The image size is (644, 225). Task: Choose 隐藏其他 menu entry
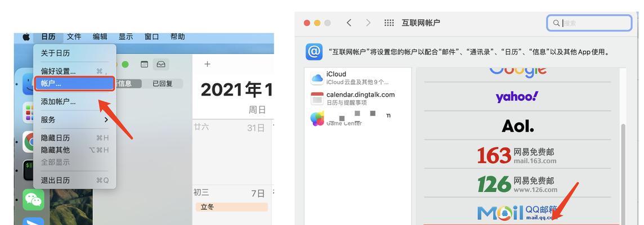(x=74, y=150)
